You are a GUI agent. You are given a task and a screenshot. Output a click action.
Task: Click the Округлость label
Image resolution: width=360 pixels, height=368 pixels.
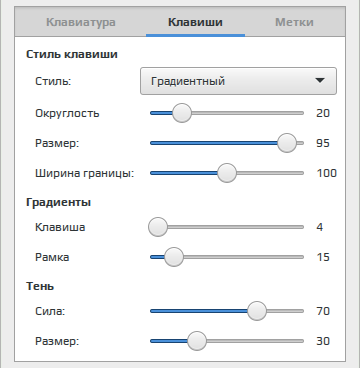[x=67, y=113]
